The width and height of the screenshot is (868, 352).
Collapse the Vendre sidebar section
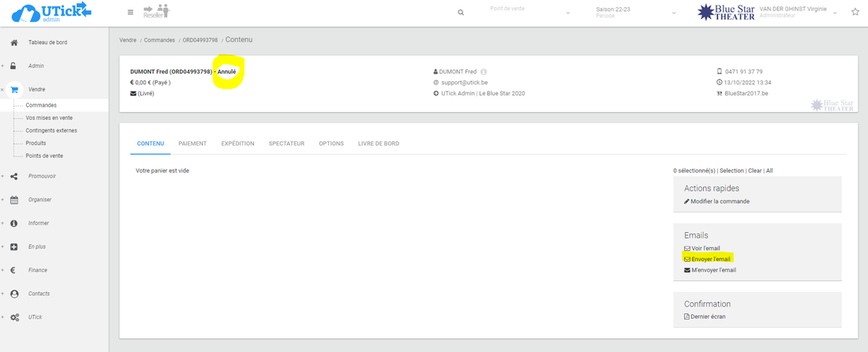tap(3, 90)
